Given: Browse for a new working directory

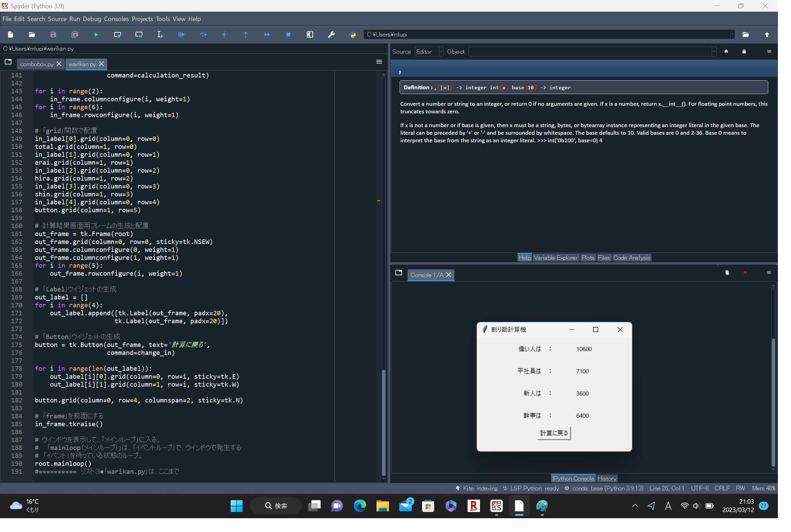Looking at the screenshot, I should (746, 34).
